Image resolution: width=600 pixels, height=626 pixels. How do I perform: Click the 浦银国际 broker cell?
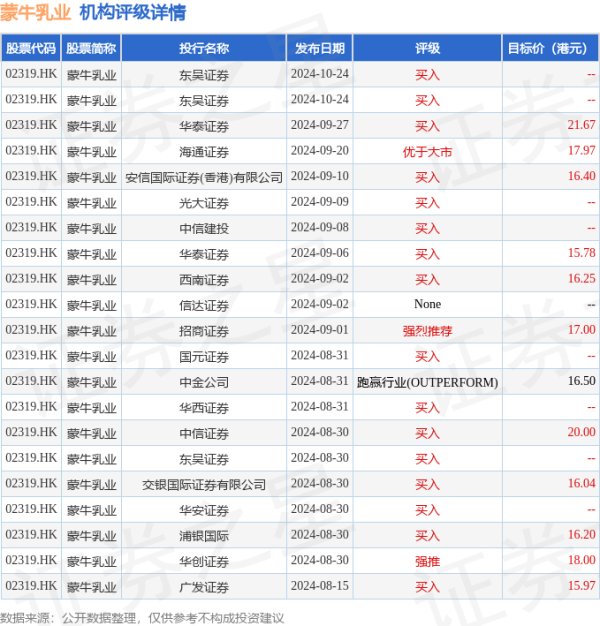[204, 535]
